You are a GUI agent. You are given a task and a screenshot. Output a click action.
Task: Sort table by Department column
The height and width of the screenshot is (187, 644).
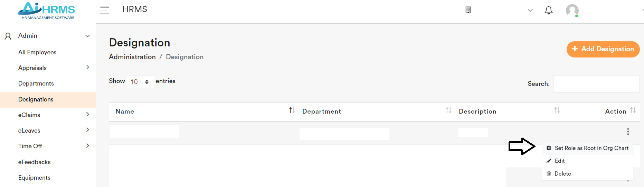pyautogui.click(x=448, y=110)
